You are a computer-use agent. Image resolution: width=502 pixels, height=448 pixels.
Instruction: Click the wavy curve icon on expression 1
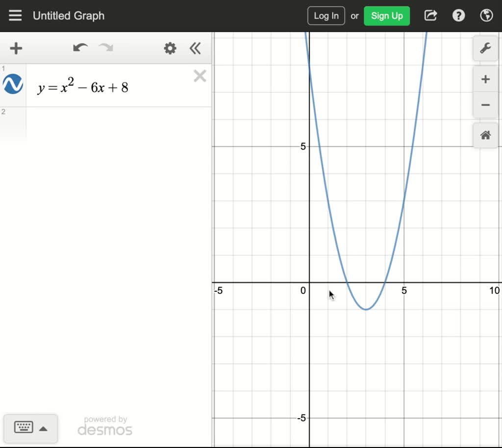coord(12,84)
